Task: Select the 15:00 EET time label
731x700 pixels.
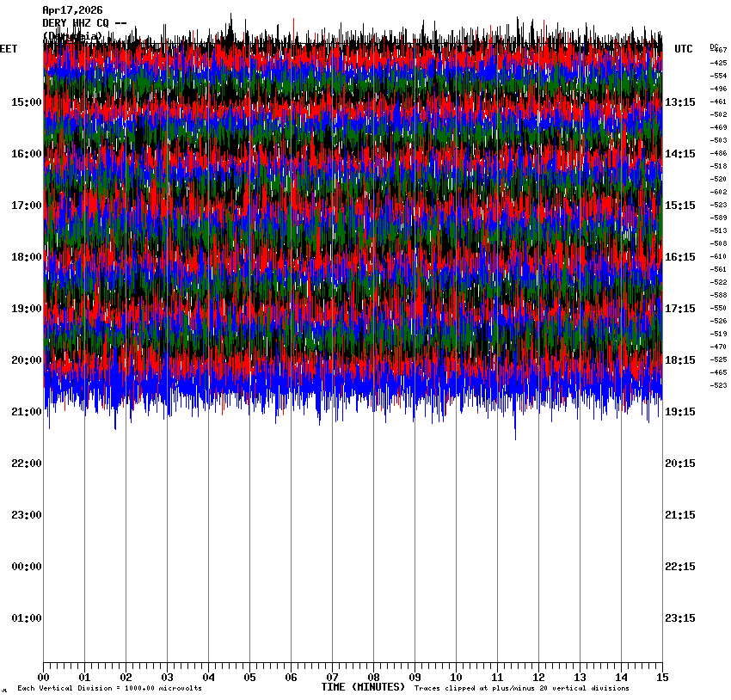Action: click(x=26, y=102)
